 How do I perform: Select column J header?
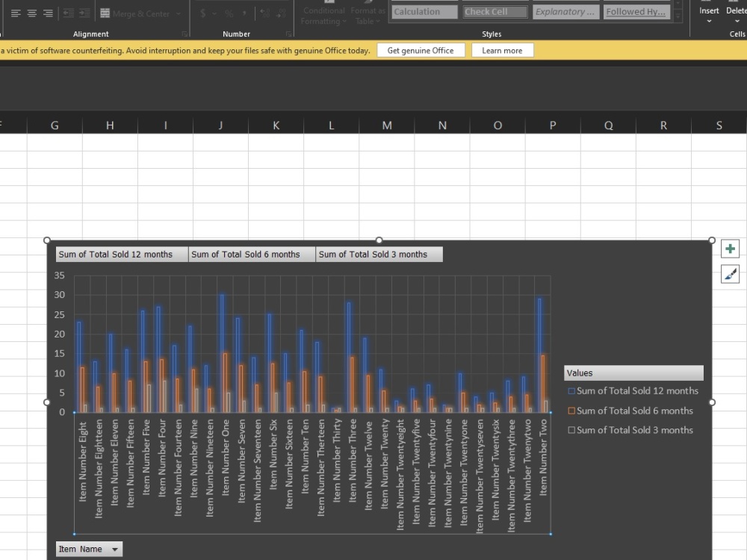tap(220, 125)
